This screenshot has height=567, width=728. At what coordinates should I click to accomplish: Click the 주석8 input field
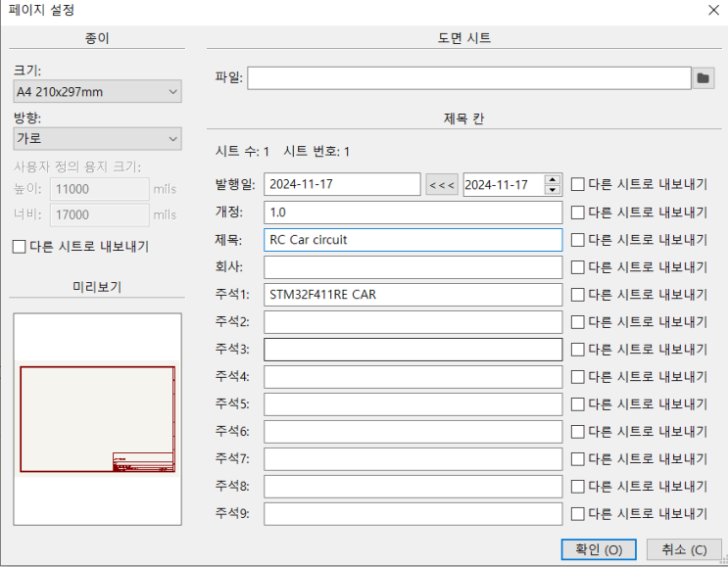tap(413, 487)
